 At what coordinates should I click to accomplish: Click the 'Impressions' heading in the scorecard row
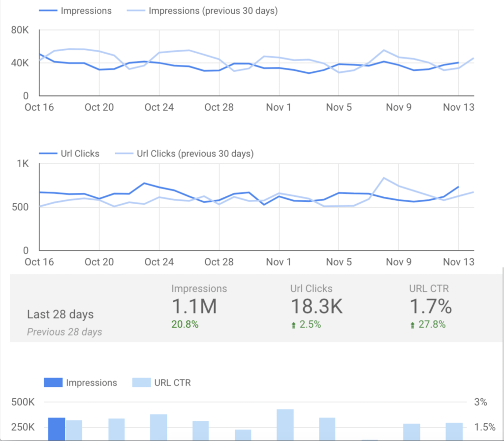(199, 288)
